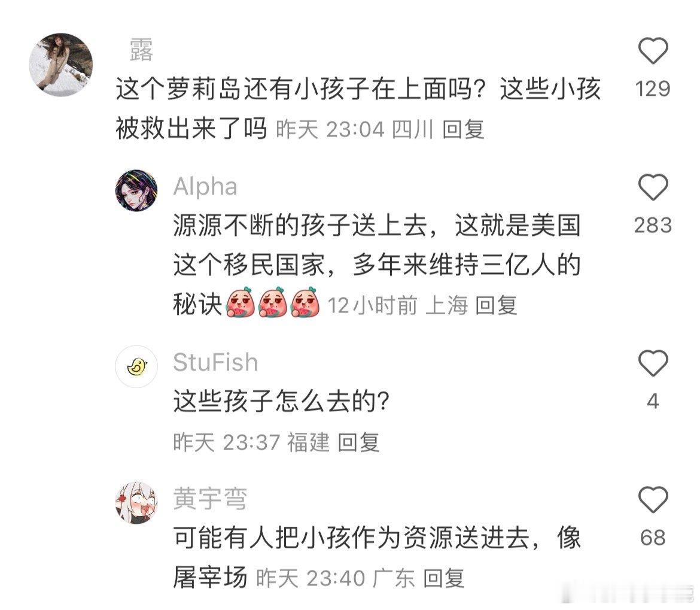Image resolution: width=700 pixels, height=610 pixels.
Task: Tap 回复 under 黄宇弯's 广东 comment
Action: click(444, 579)
